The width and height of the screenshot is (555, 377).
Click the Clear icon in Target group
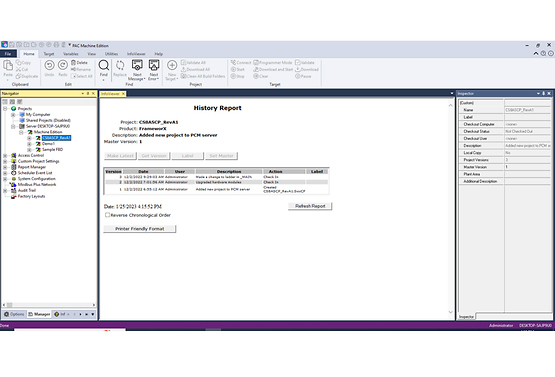click(256, 76)
